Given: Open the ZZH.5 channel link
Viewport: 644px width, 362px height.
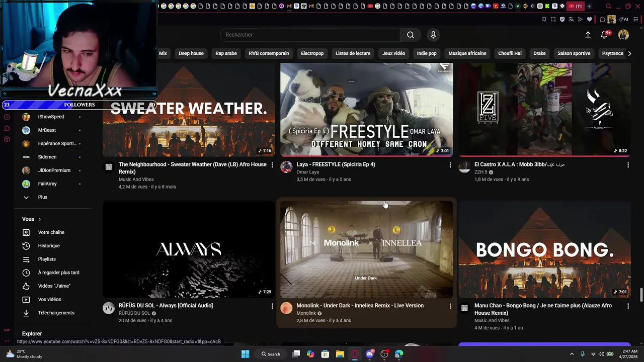Looking at the screenshot, I should click(480, 172).
